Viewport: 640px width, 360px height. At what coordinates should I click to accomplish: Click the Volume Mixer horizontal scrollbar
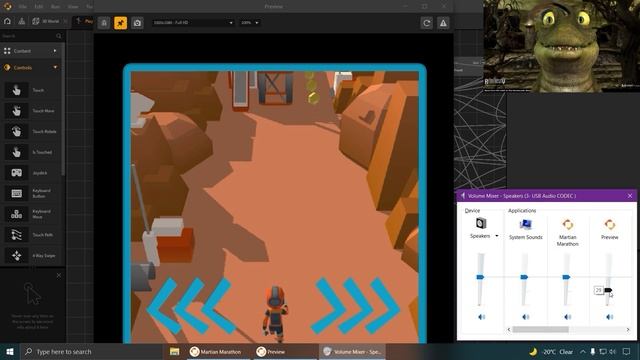tap(540, 329)
